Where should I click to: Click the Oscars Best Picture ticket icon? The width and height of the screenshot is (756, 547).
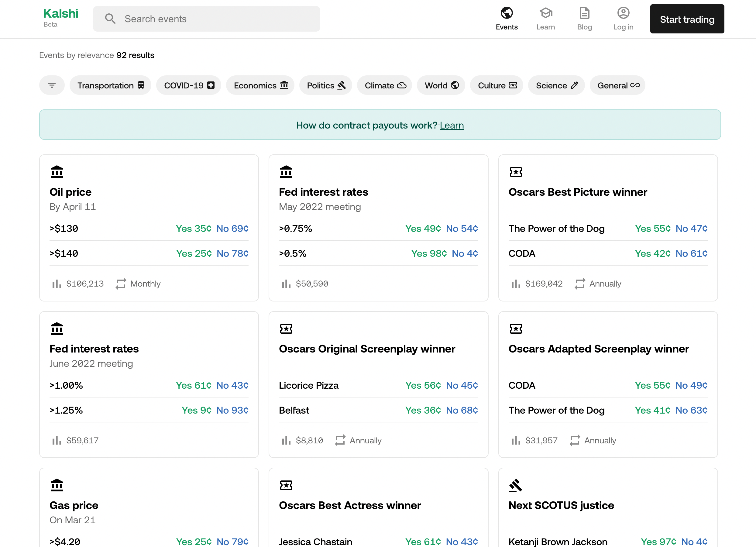(x=516, y=172)
